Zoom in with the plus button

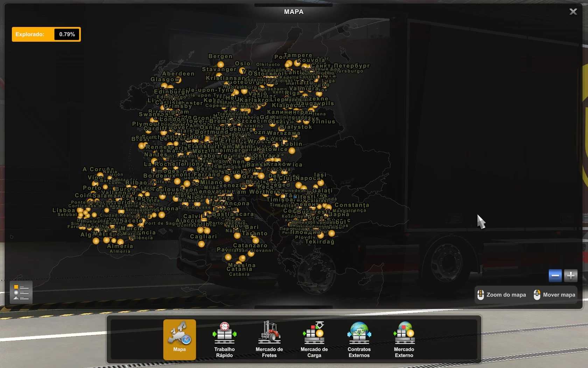pos(570,276)
